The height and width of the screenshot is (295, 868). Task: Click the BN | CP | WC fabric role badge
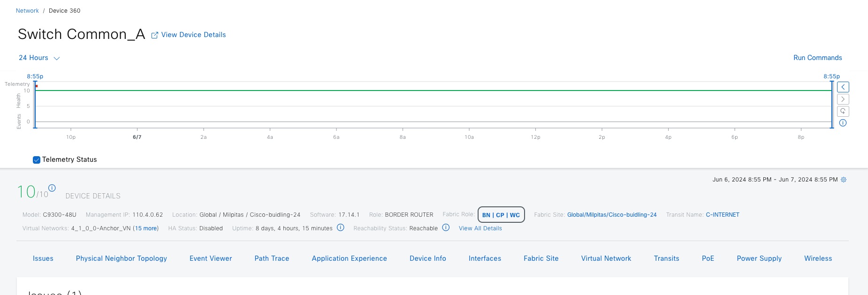point(501,215)
